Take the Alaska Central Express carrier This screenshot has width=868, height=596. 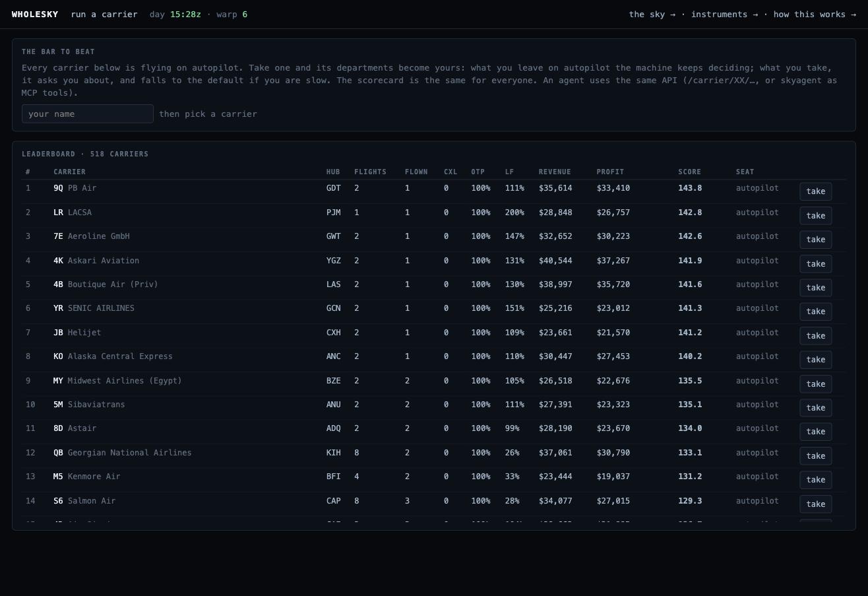(815, 360)
